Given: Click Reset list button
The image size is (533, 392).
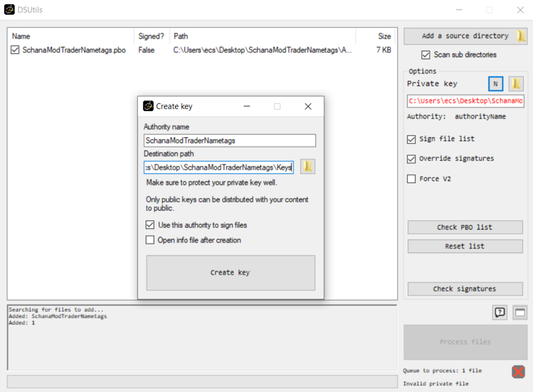Looking at the screenshot, I should tap(465, 246).
